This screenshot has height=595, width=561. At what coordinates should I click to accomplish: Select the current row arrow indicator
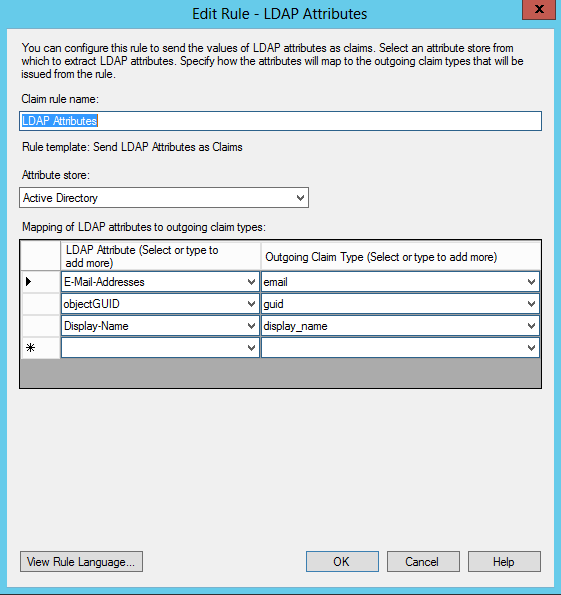pos(41,282)
